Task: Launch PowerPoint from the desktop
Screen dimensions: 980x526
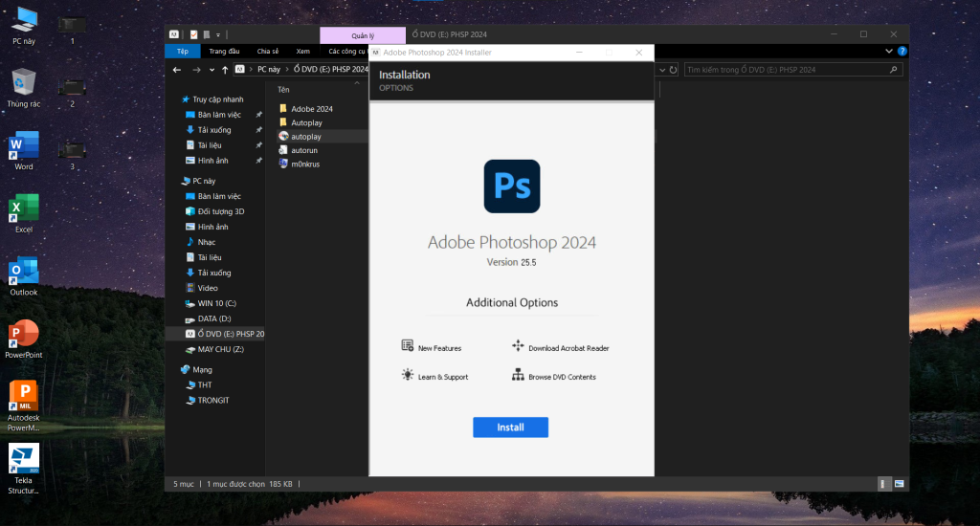Action: click(x=24, y=338)
